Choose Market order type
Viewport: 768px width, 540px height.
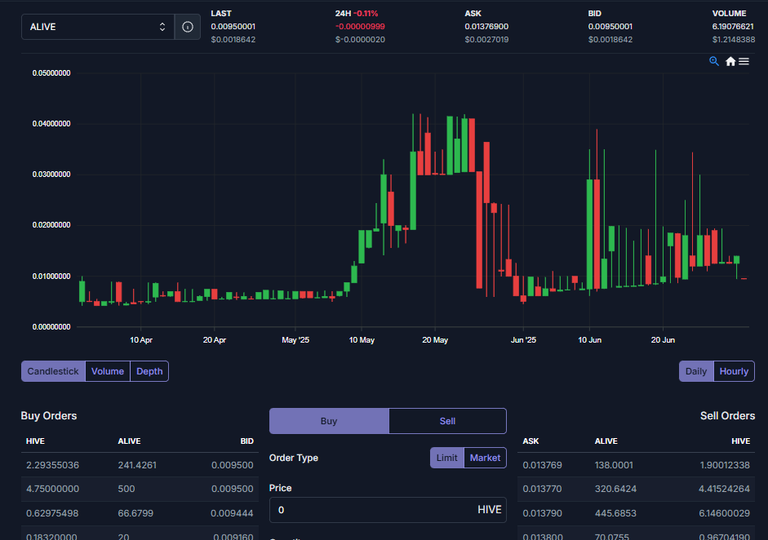[x=485, y=458]
